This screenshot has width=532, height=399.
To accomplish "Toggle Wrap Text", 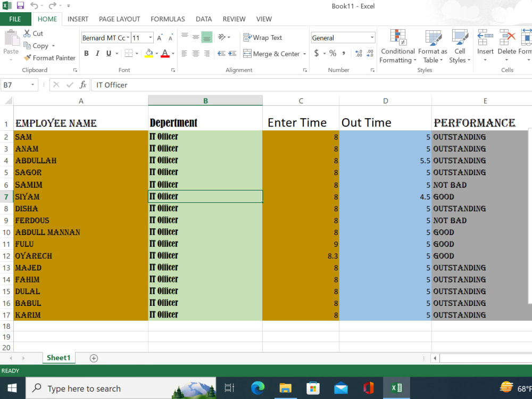I will [x=263, y=37].
